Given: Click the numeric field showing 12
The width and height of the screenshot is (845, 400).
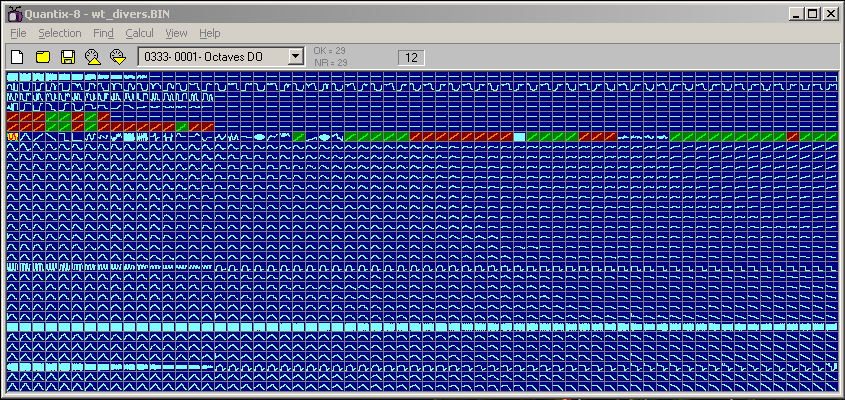Looking at the screenshot, I should (x=411, y=58).
